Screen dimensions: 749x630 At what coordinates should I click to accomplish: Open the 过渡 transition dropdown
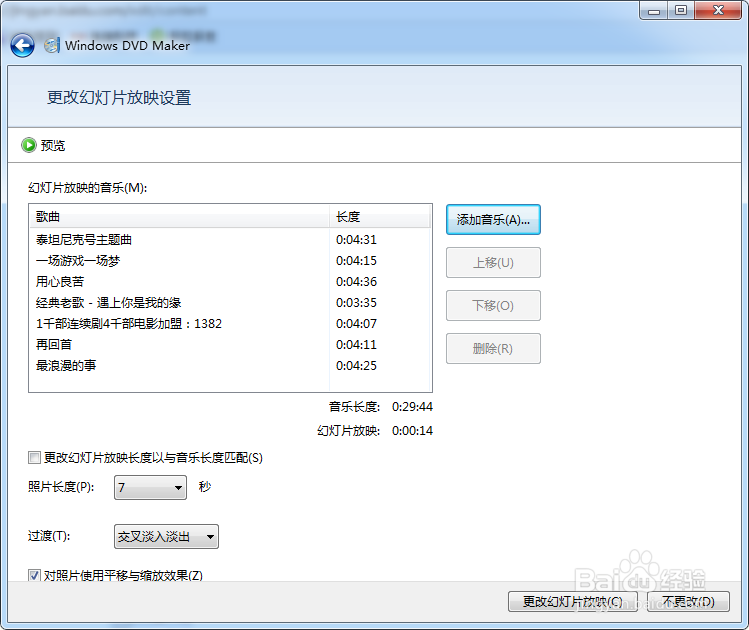pos(166,536)
